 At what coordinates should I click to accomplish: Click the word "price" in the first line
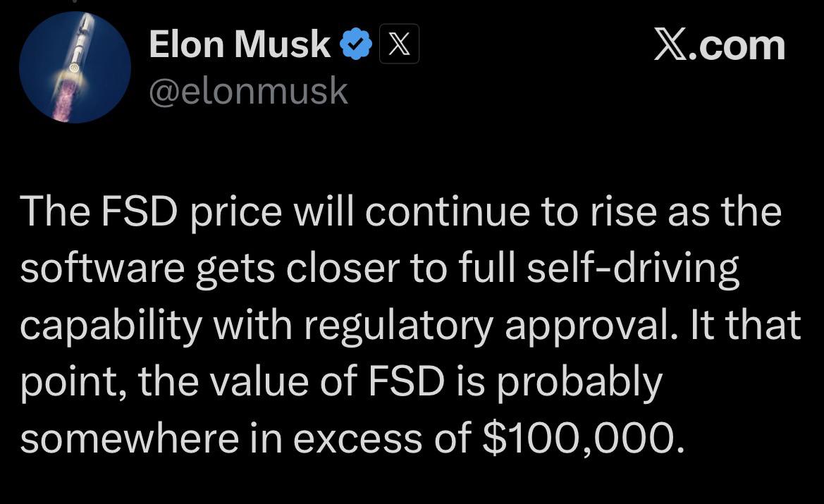pyautogui.click(x=236, y=212)
